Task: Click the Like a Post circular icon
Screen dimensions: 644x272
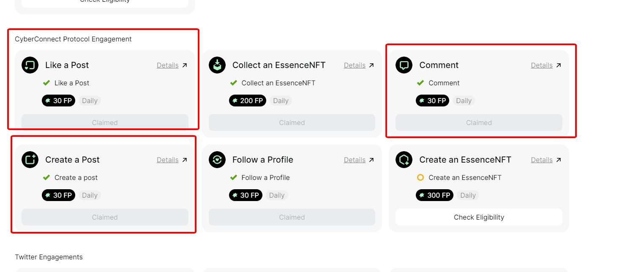Action: click(30, 65)
